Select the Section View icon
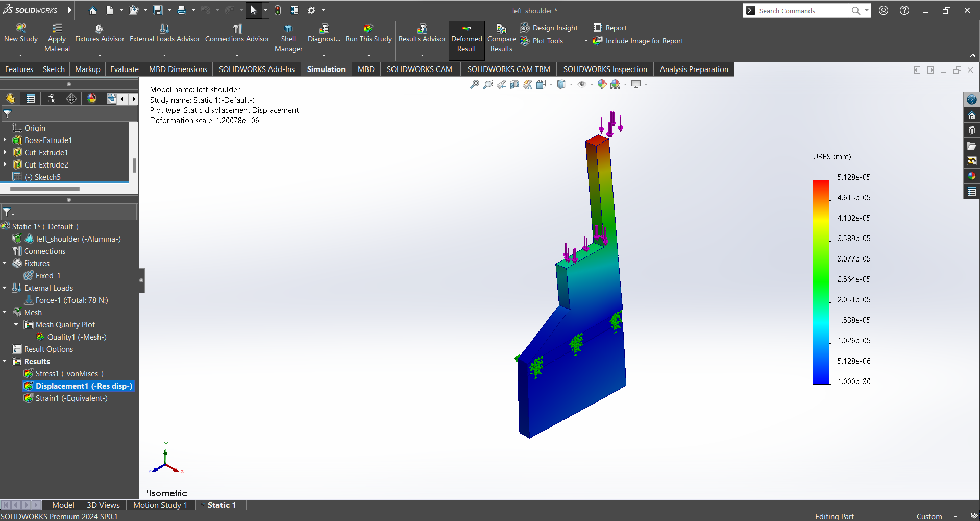 tap(514, 84)
